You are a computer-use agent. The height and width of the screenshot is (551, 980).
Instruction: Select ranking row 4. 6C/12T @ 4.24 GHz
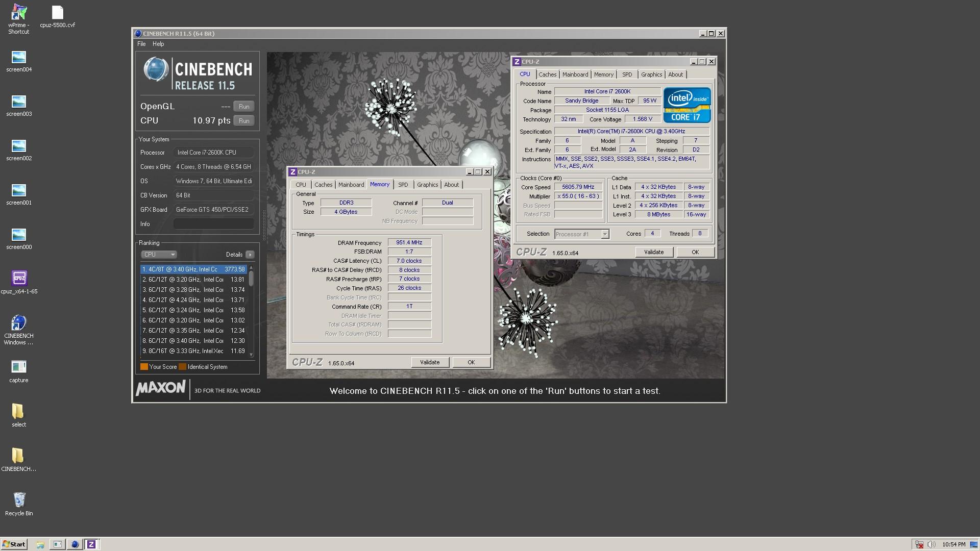point(193,300)
